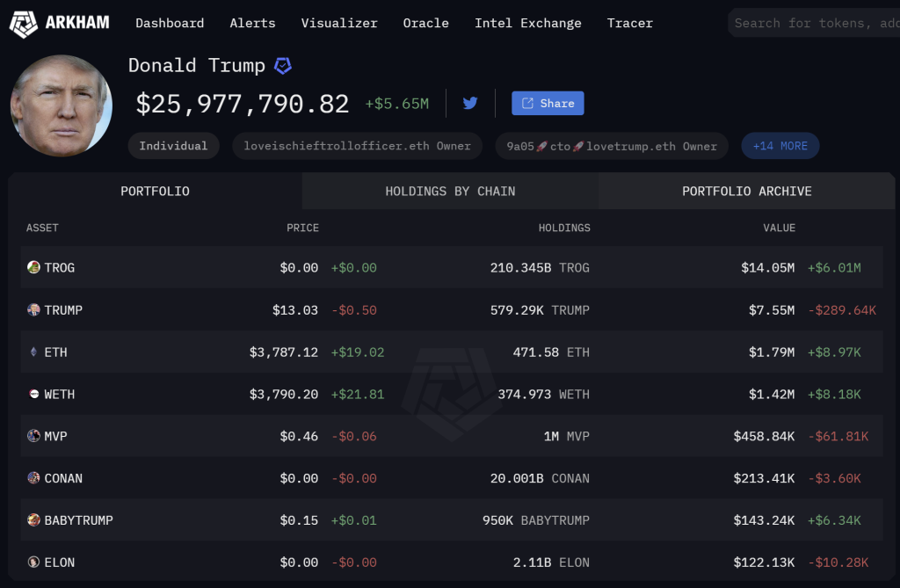The width and height of the screenshot is (900, 588).
Task: Click the ETH diamond icon
Action: point(33,352)
